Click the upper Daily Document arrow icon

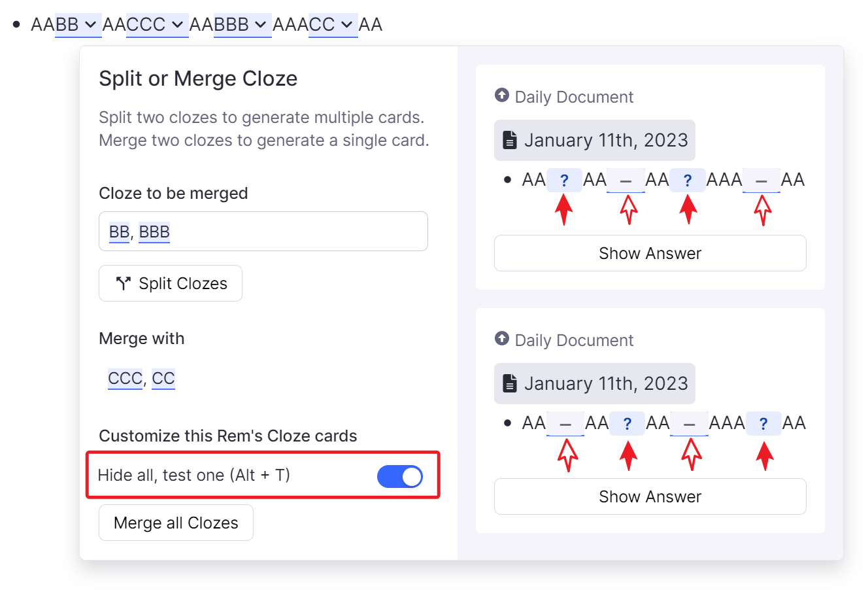[x=502, y=95]
